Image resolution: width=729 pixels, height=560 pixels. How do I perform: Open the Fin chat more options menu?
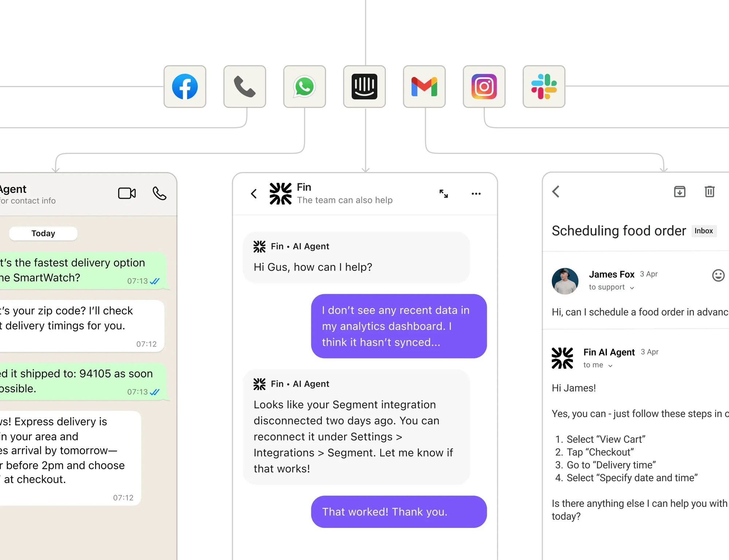click(x=476, y=194)
